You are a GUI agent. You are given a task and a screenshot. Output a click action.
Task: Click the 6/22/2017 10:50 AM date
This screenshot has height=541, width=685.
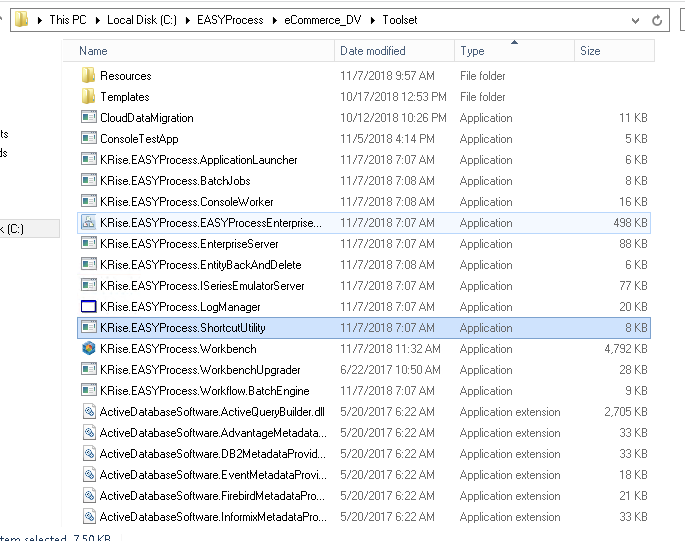coord(390,370)
